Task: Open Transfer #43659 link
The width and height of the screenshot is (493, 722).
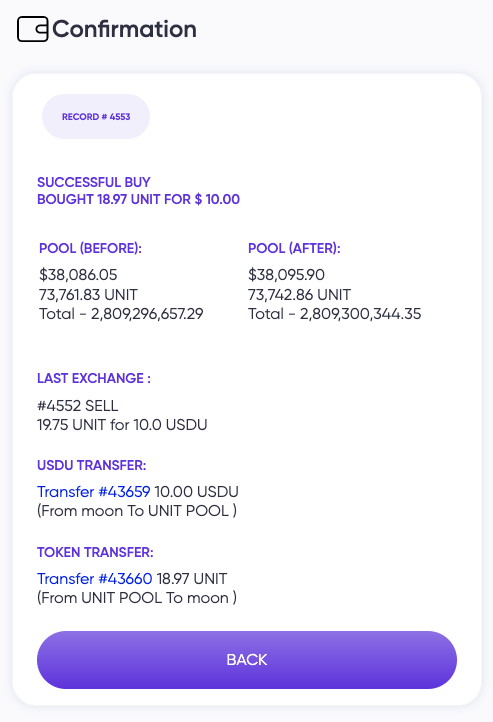Action: pos(93,491)
